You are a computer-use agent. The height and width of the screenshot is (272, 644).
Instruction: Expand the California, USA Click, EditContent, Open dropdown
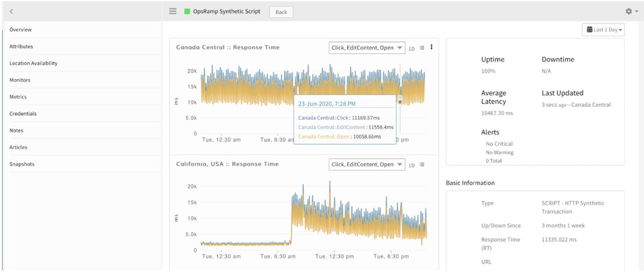tap(367, 165)
